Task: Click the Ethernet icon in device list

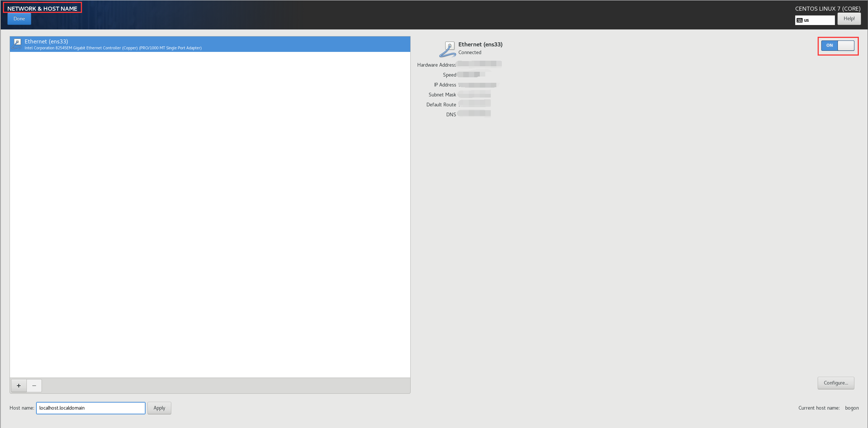Action: (17, 44)
